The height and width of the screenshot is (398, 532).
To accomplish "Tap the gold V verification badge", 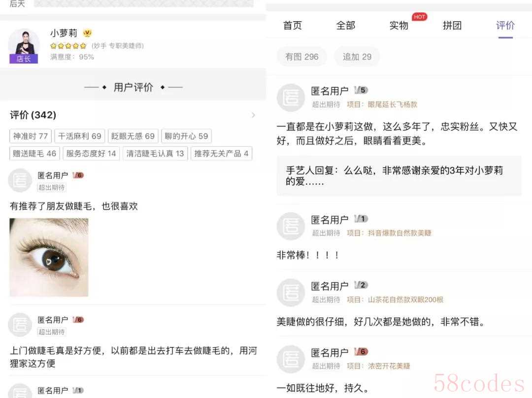I will (87, 33).
